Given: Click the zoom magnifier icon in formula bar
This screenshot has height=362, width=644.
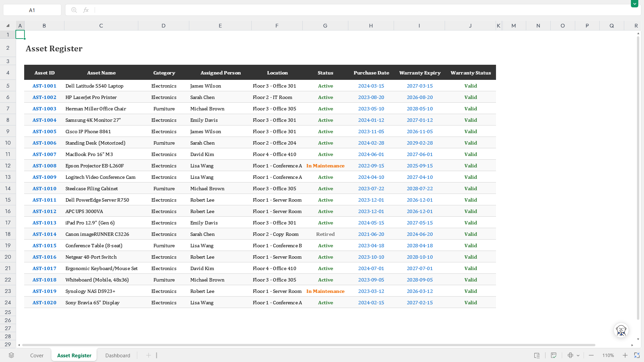Looking at the screenshot, I should tap(74, 10).
